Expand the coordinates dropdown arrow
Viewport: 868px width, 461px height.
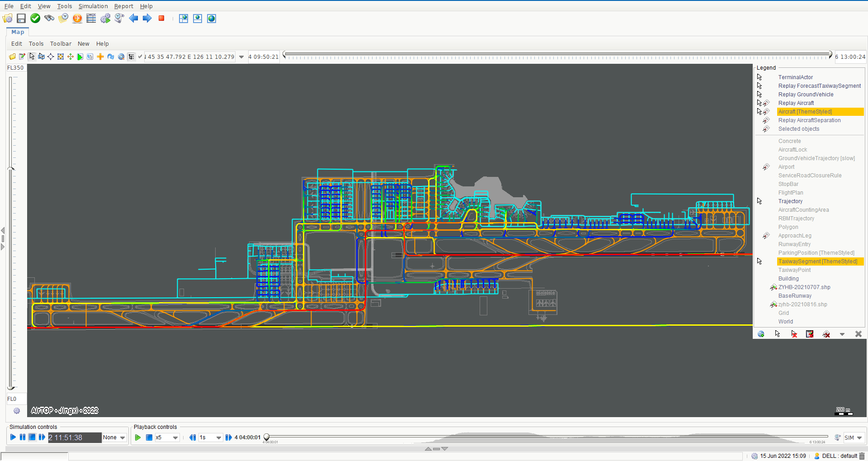click(x=241, y=57)
